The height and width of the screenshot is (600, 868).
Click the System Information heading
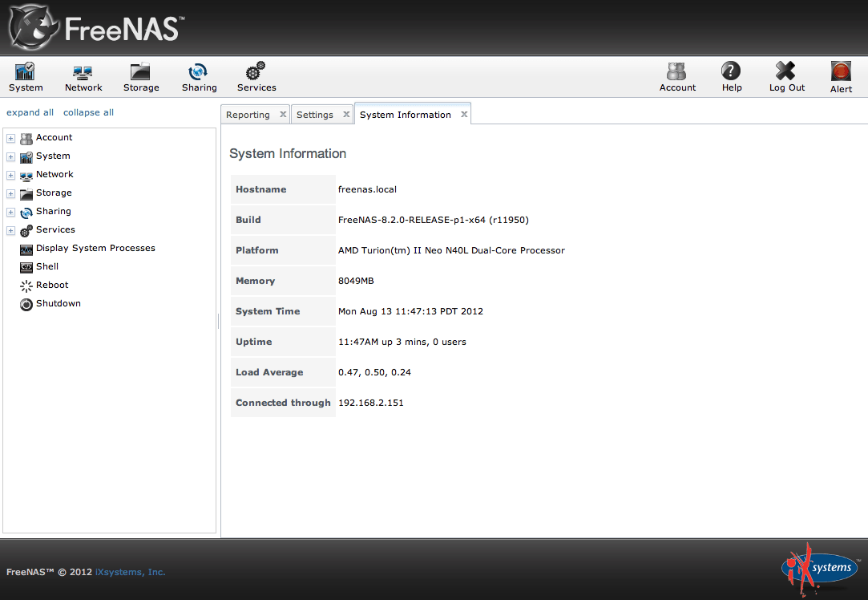288,153
